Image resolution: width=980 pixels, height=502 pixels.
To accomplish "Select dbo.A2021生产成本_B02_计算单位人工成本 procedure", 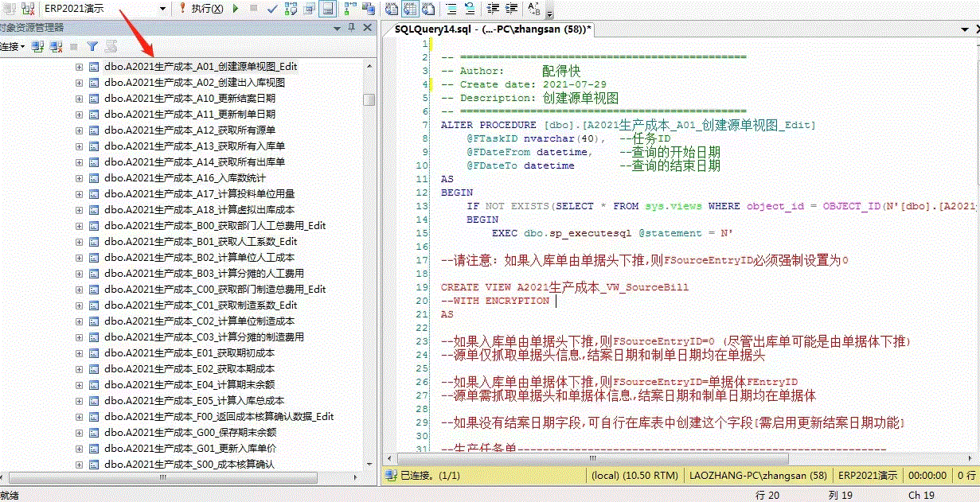I will (x=199, y=257).
